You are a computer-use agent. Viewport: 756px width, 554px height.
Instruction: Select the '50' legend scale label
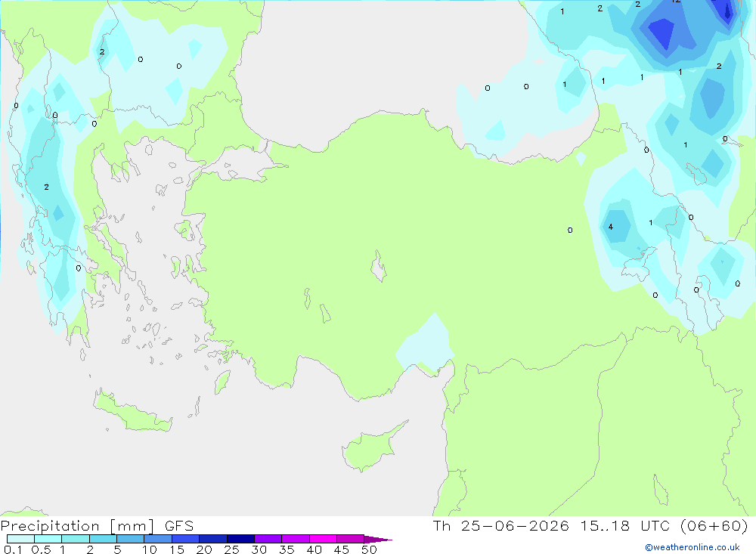coord(369,549)
